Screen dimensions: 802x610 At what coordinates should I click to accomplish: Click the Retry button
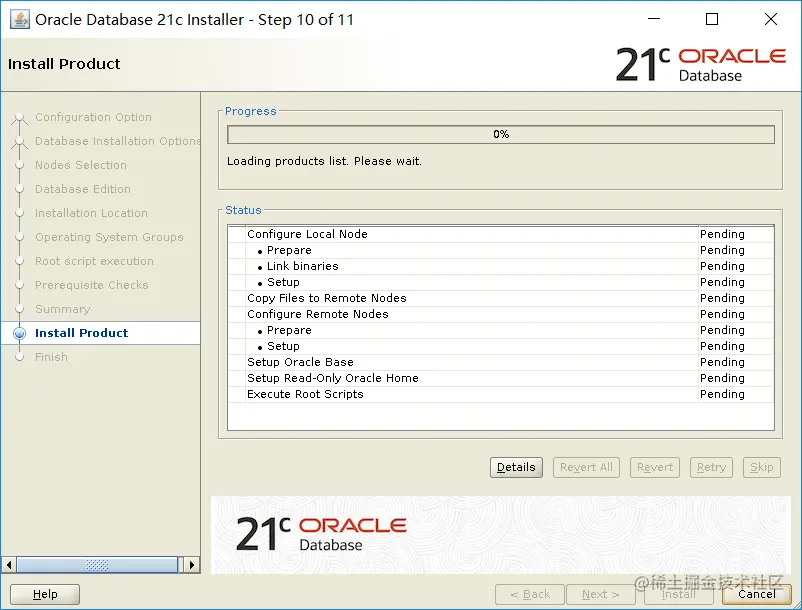[711, 467]
